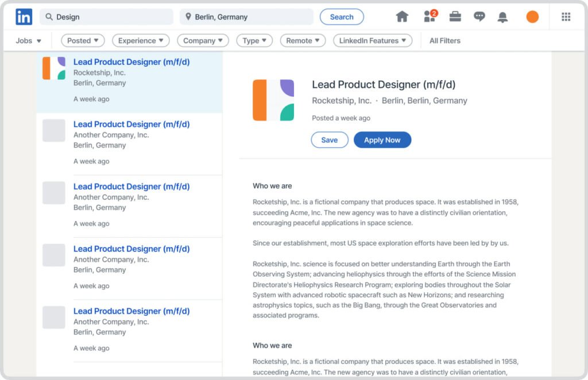Click large Rocketship logo in job details
Image resolution: width=588 pixels, height=380 pixels.
273,100
